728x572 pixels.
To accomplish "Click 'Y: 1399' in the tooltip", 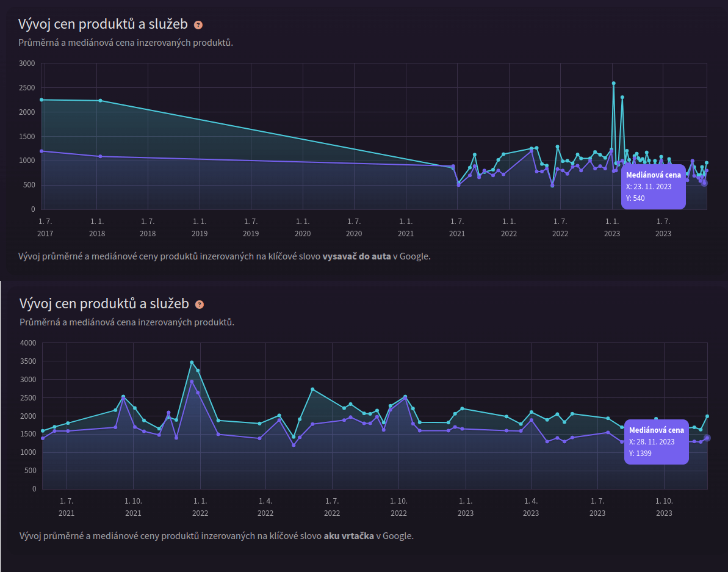I will pos(640,453).
